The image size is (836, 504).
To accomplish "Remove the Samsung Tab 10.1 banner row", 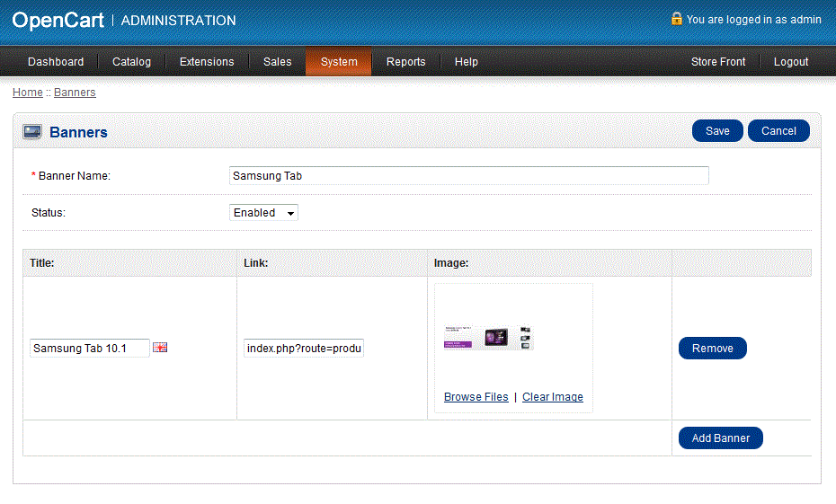I will pos(712,349).
